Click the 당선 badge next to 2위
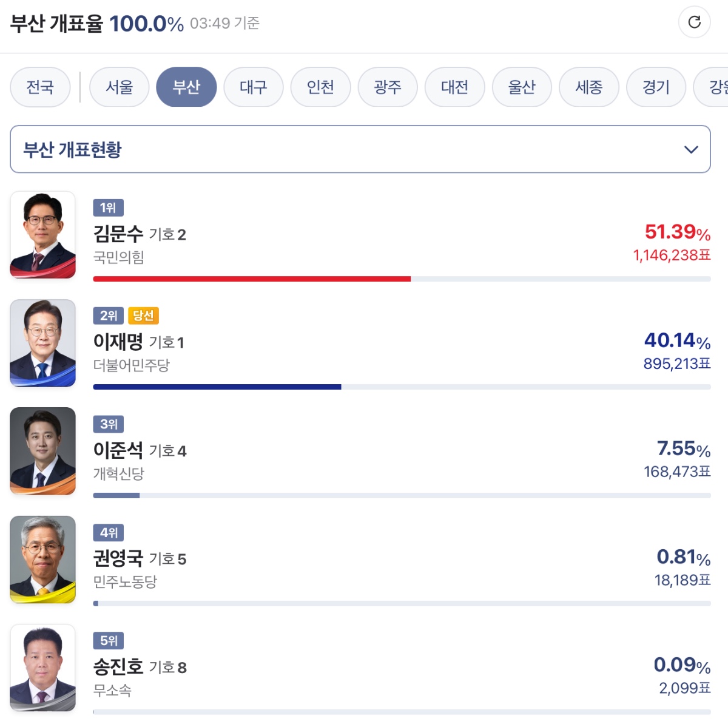The image size is (728, 724). pos(143,316)
